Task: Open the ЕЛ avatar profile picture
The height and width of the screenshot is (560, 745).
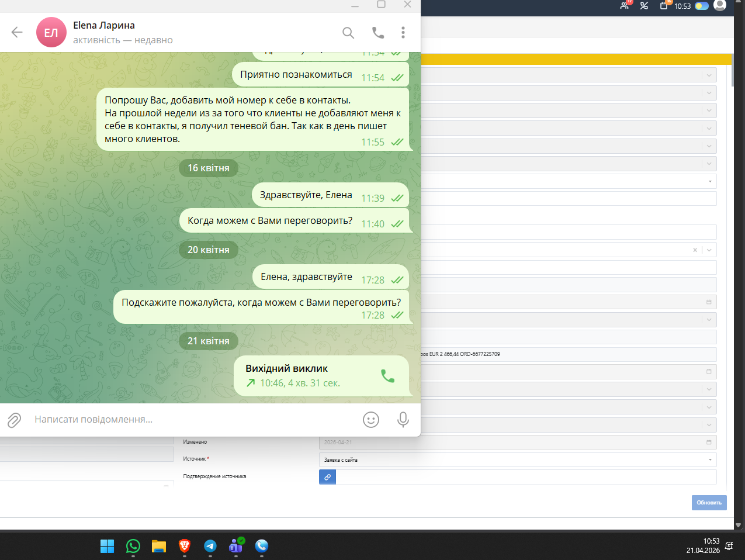Action: pos(51,32)
